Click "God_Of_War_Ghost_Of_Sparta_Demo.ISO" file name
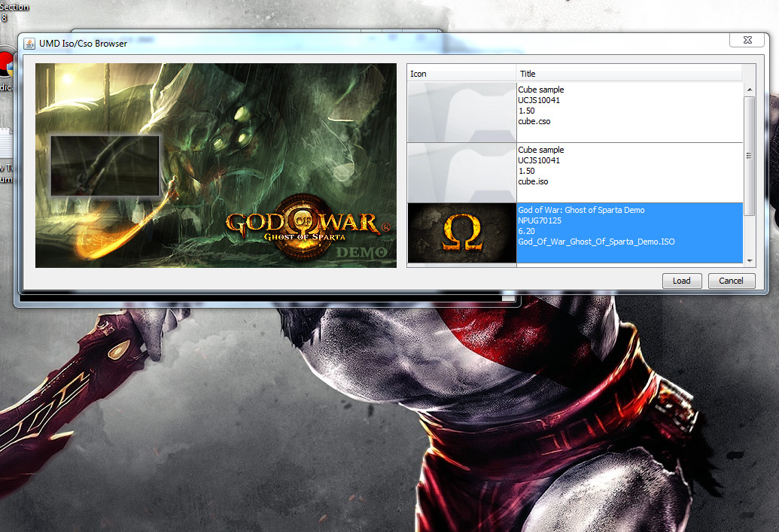This screenshot has width=779, height=532. pos(597,242)
